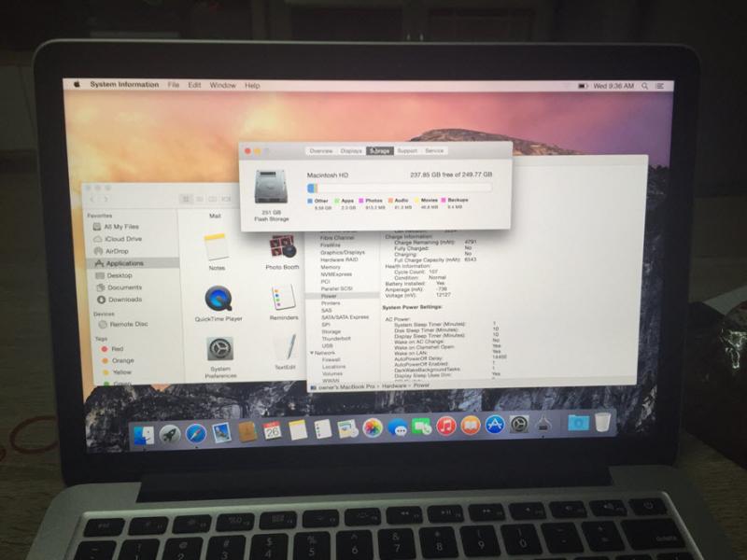
Task: Open iTunes from the Dock
Action: [446, 427]
